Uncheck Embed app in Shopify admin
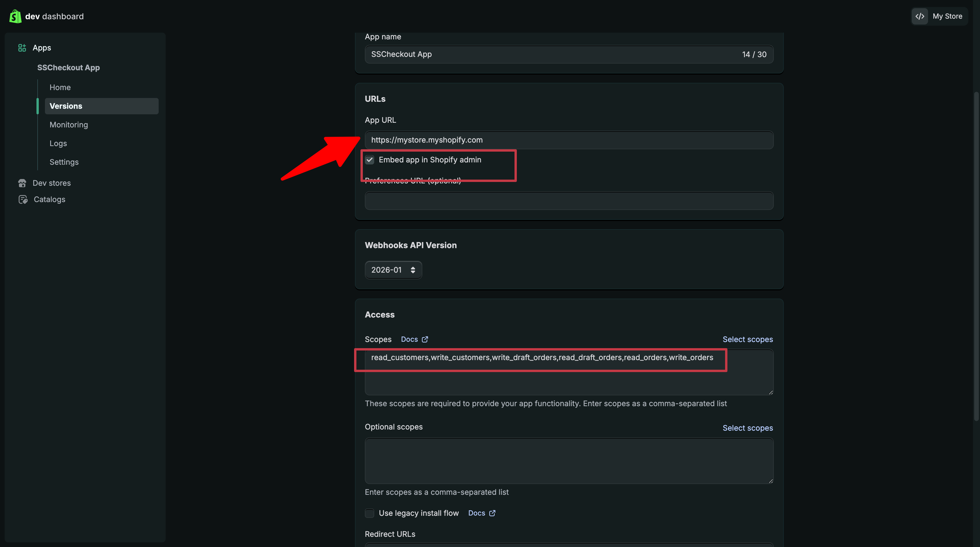 point(369,160)
